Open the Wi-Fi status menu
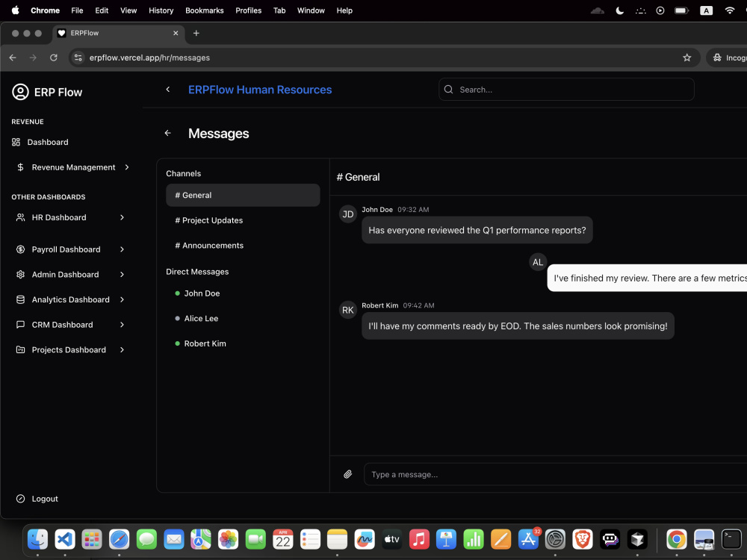This screenshot has height=560, width=747. pos(729,10)
